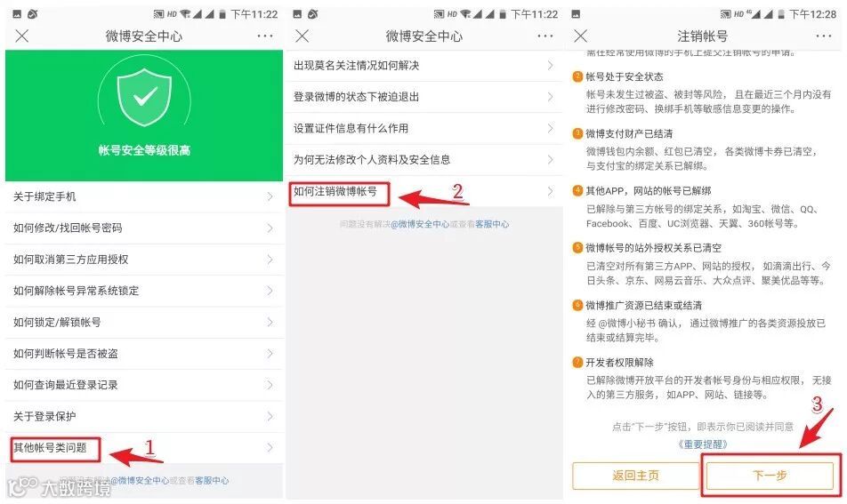Close the middle 微博安全中心 screen with X

click(x=302, y=36)
